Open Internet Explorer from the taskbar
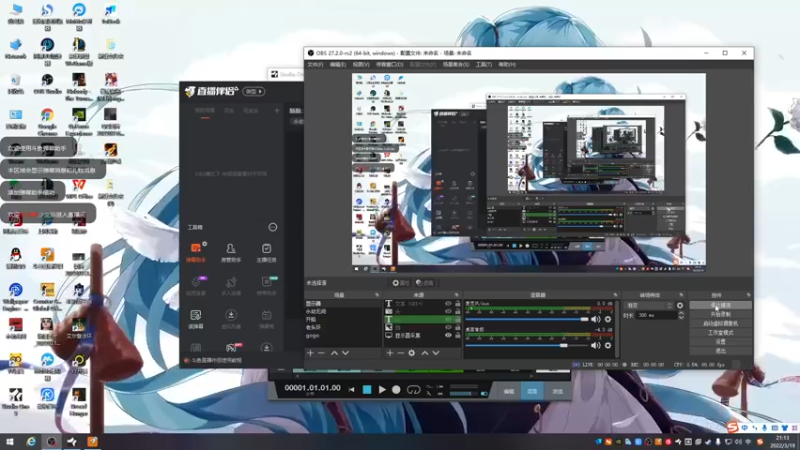The width and height of the screenshot is (800, 450). [31, 441]
